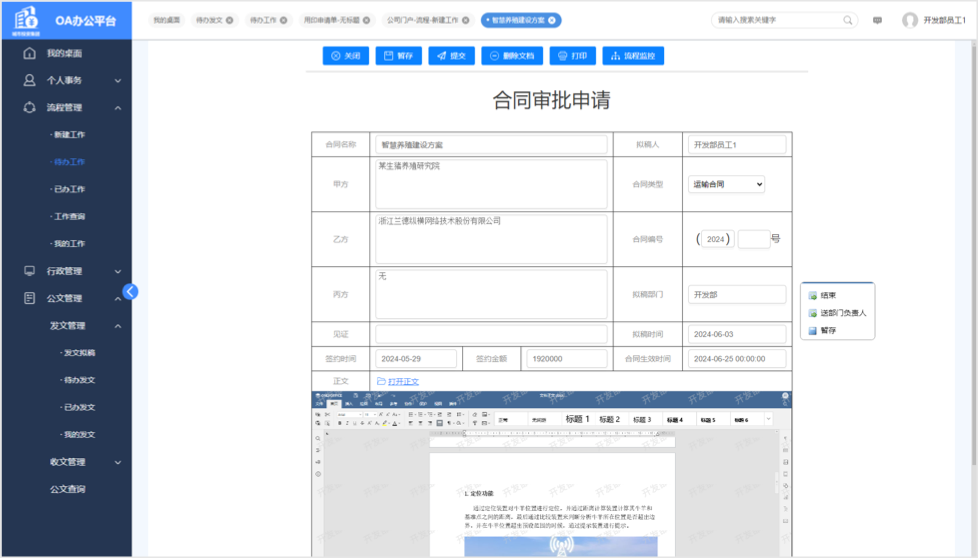Screen dimensions: 978x558
Task: Click the 打开正文 link
Action: click(403, 381)
